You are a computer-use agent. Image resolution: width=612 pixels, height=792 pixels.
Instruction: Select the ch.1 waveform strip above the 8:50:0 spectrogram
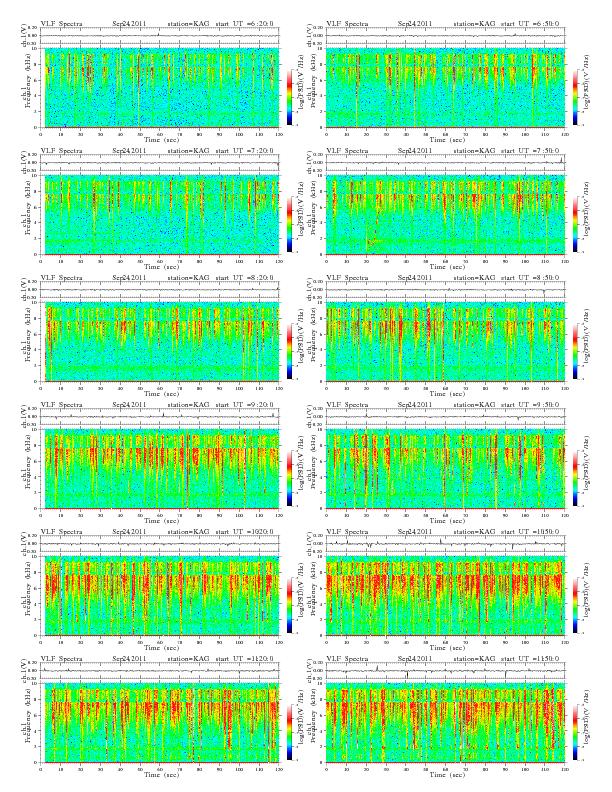pos(445,289)
